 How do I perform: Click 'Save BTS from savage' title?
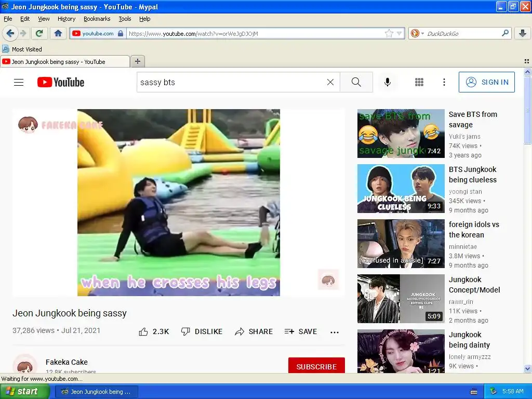tap(473, 119)
